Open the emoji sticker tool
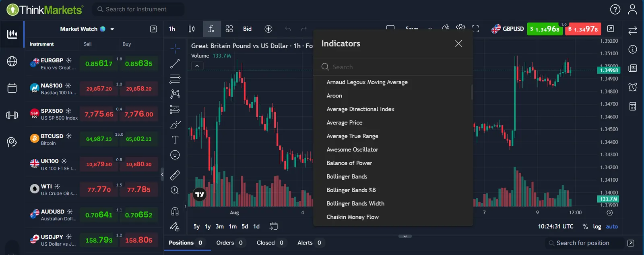The image size is (644, 255). [175, 155]
